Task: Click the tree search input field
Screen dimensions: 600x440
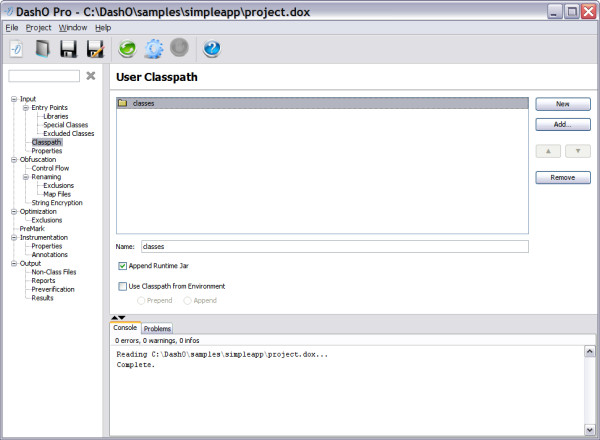Action: tap(44, 76)
